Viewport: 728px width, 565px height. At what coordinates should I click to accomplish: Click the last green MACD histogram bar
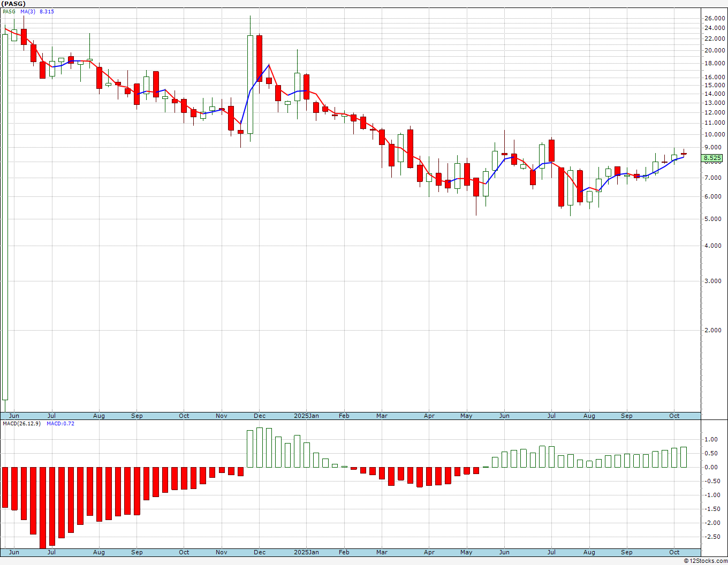coord(684,457)
